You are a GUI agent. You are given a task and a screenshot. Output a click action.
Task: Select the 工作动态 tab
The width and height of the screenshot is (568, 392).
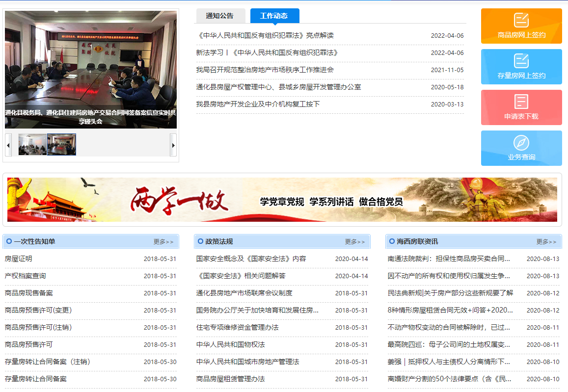pos(274,16)
